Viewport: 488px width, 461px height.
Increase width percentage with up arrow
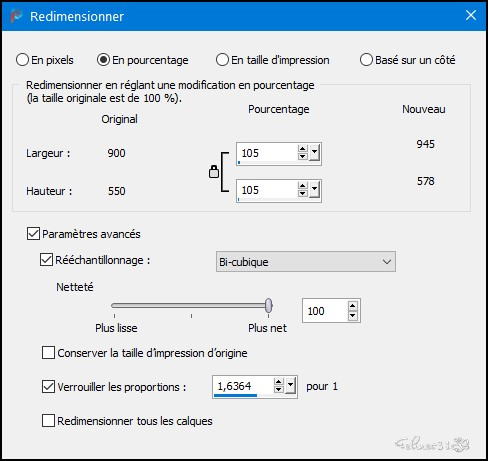click(302, 149)
